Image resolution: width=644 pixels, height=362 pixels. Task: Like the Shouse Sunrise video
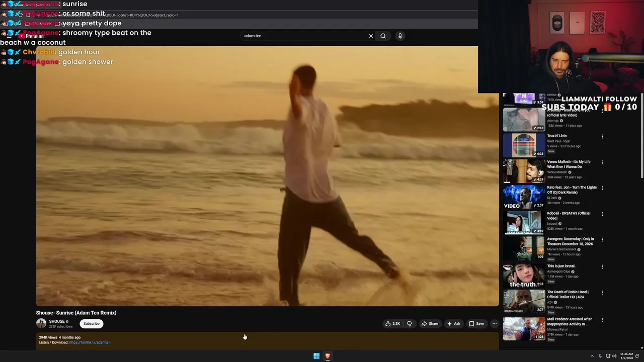(393, 324)
